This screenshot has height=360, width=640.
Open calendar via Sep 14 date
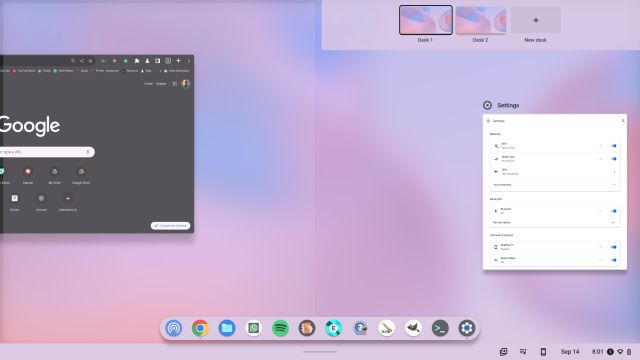(x=570, y=351)
